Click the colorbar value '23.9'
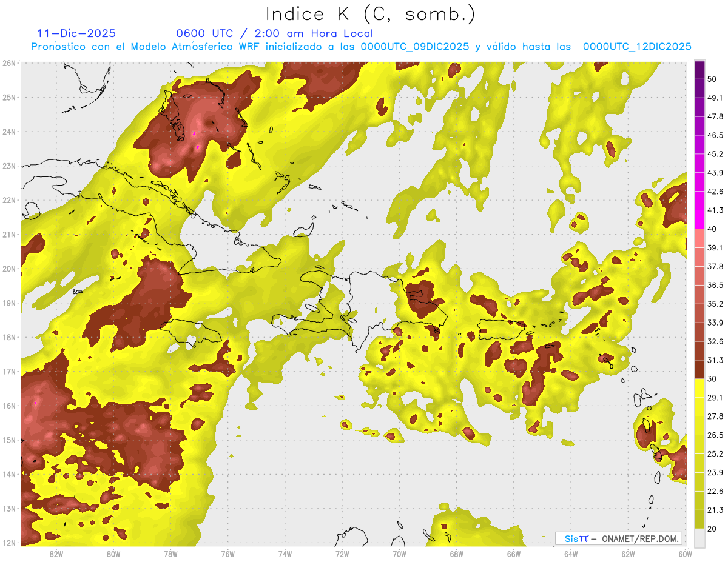728x562 pixels. (715, 473)
